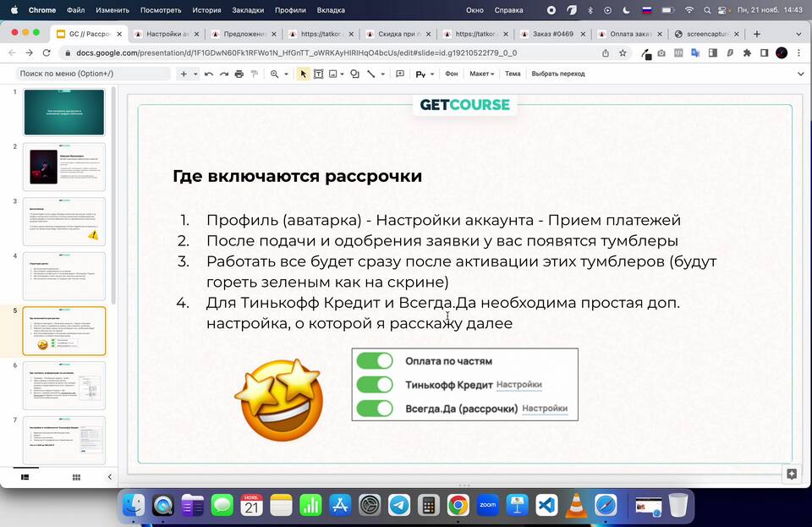Viewport: 812px width, 527px height.
Task: Open the explore button at bottom right
Action: [792, 475]
